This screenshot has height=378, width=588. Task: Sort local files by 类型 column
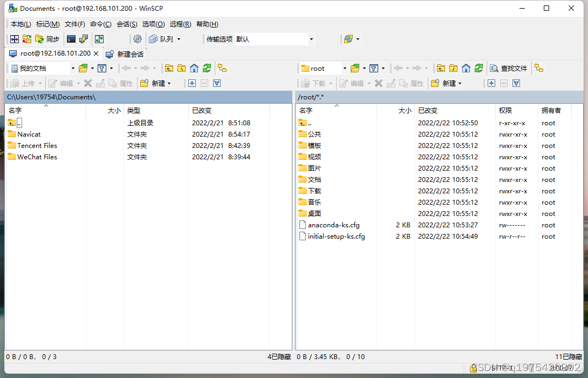pos(156,110)
